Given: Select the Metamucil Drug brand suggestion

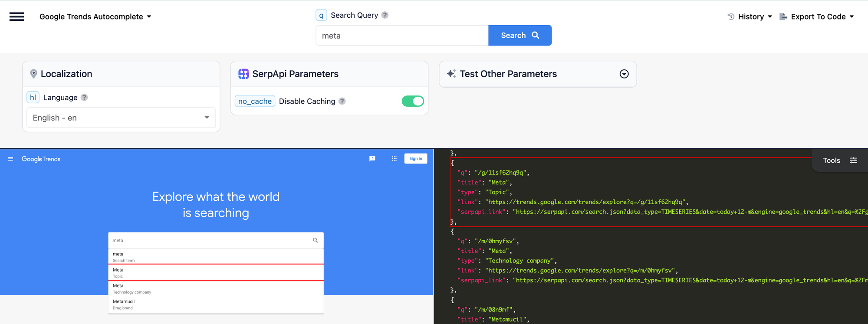Looking at the screenshot, I should tap(216, 304).
